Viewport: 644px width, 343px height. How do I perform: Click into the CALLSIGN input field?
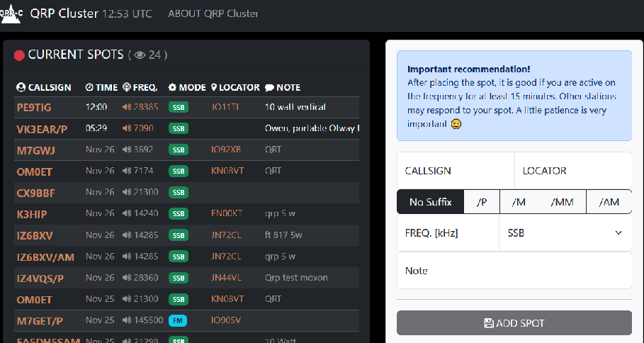click(456, 171)
